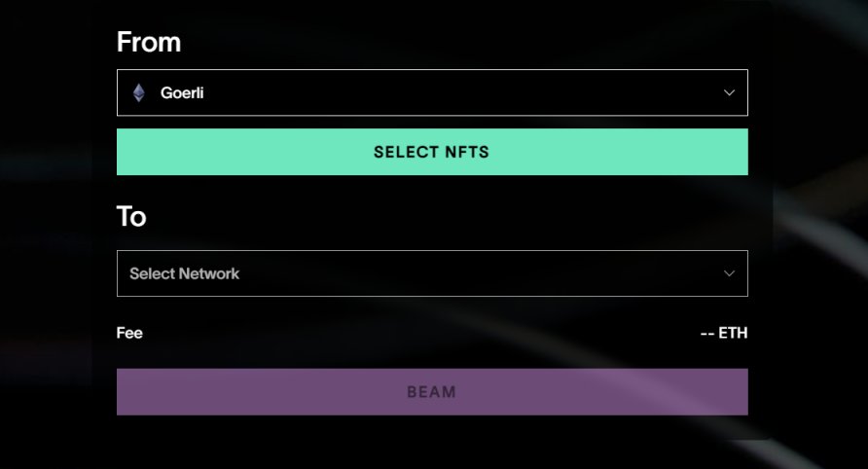Click the Ethereum diamond icon beside Goerli
The height and width of the screenshot is (469, 868).
click(x=139, y=93)
